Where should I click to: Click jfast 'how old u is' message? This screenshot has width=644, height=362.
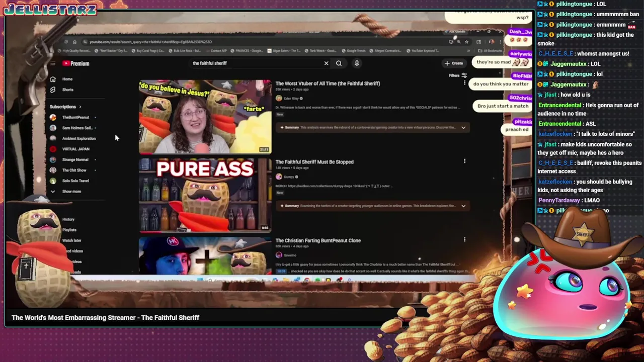click(564, 95)
